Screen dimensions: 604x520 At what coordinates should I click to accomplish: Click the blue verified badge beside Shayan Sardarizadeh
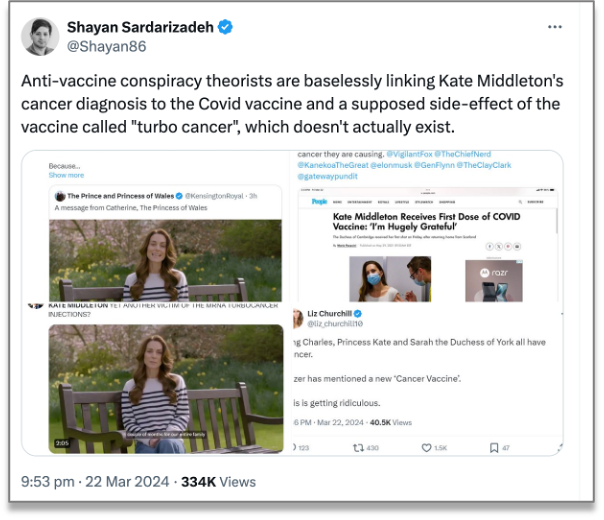[x=225, y=27]
